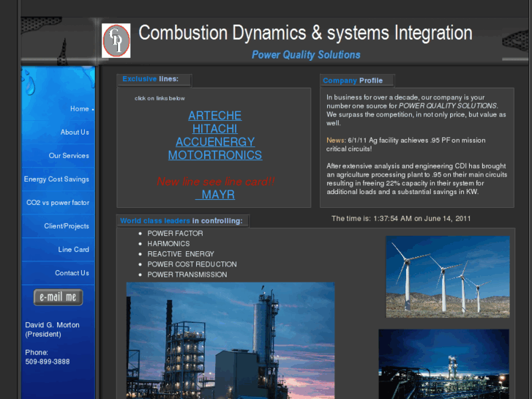Go to Contact Us page
532x399 pixels.
pos(72,273)
